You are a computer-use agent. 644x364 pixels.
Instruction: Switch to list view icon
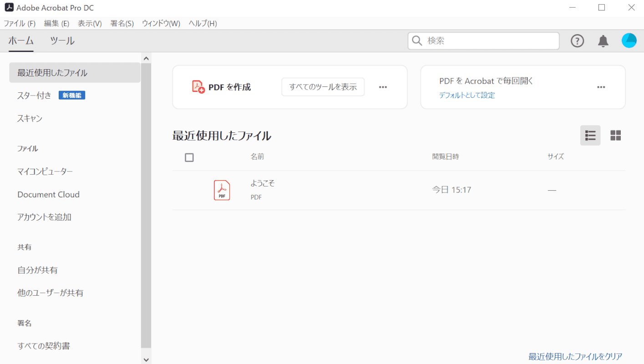(590, 135)
